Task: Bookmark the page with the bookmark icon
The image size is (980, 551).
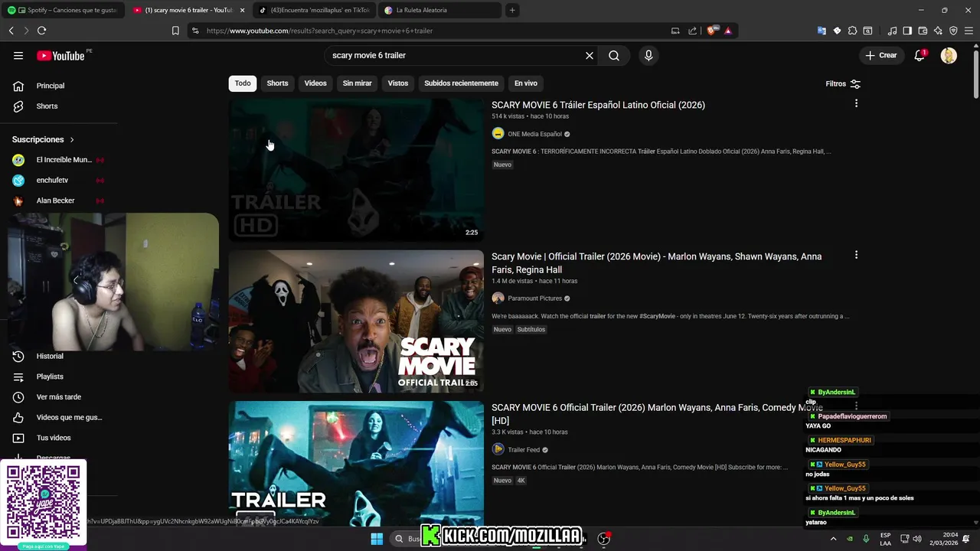Action: coord(175,31)
